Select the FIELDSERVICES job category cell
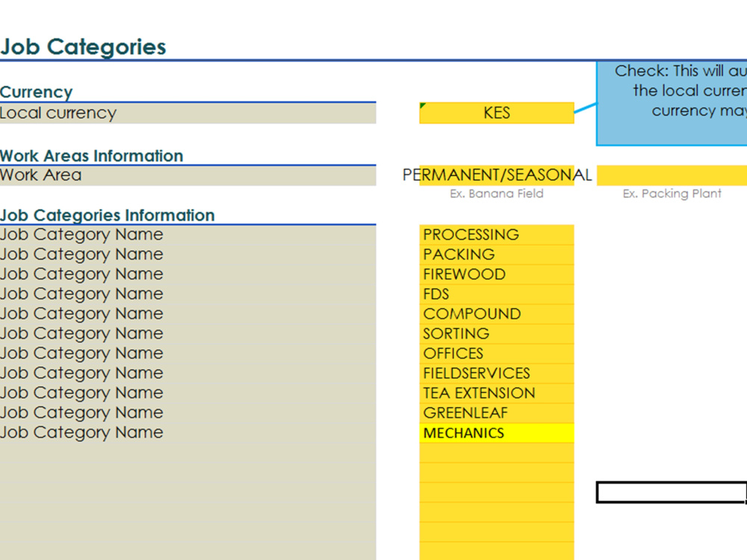747x560 pixels. coord(497,373)
